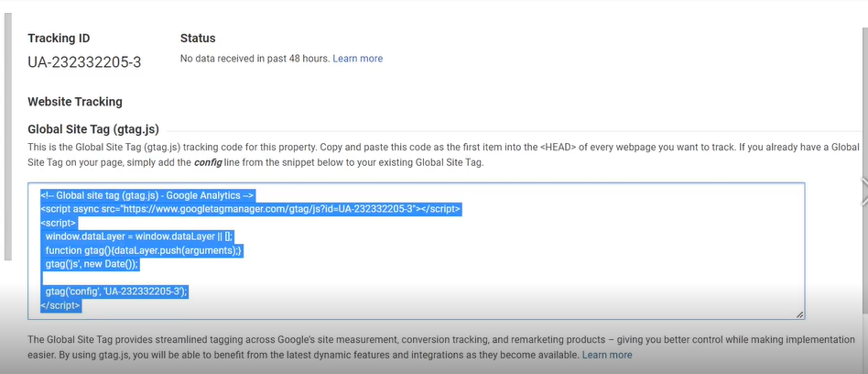Click the script async src line
This screenshot has height=374, width=868.
coord(250,209)
